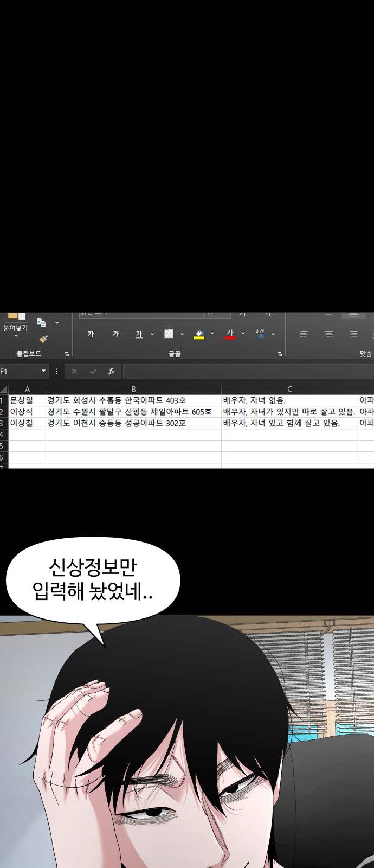Expand the Copy options arrow
This screenshot has width=374, height=868.
tap(57, 323)
